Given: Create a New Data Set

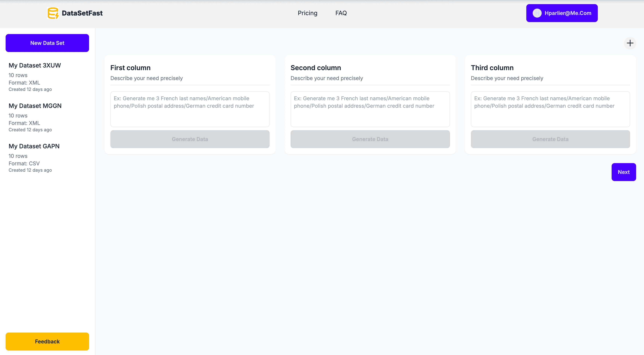Looking at the screenshot, I should click(x=47, y=43).
